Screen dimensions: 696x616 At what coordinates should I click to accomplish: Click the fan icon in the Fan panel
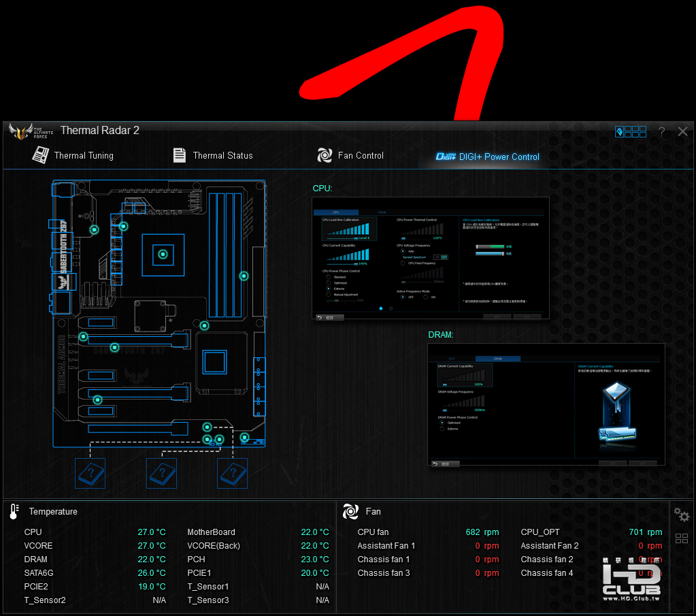tap(350, 512)
